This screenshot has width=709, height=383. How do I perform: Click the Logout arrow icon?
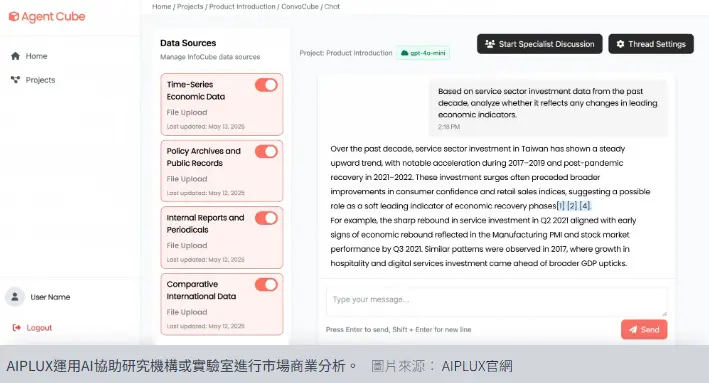pos(17,327)
